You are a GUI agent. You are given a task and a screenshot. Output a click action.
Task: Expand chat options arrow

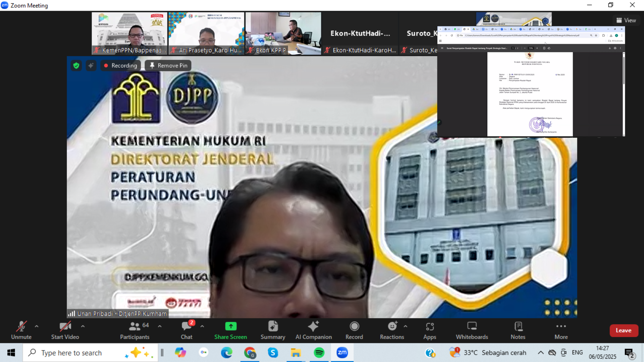click(x=202, y=326)
